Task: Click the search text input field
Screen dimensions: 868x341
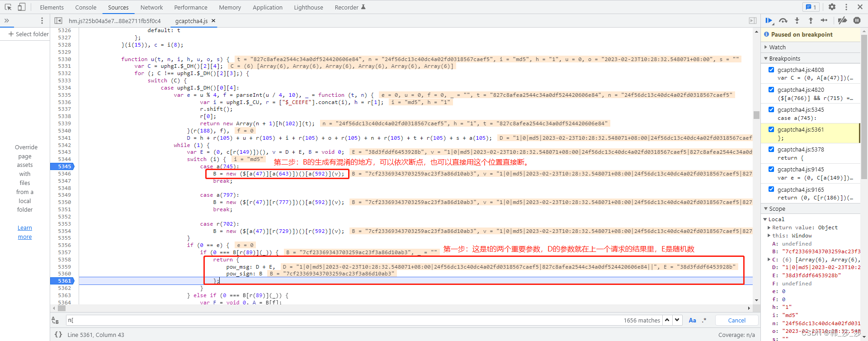Action: coord(344,320)
